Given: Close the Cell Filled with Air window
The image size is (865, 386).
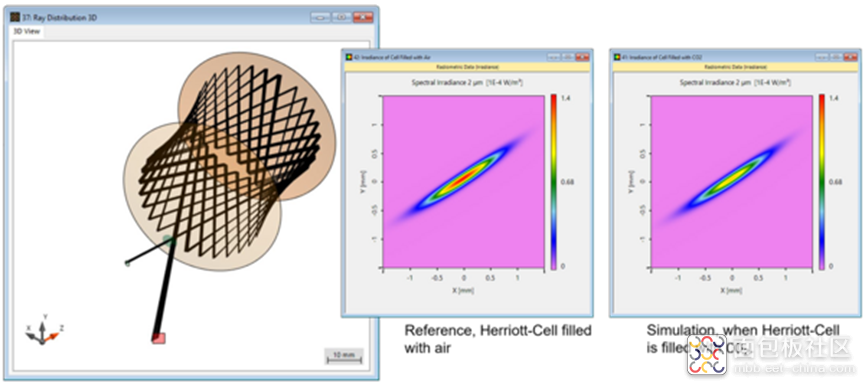Looking at the screenshot, I should pos(583,57).
